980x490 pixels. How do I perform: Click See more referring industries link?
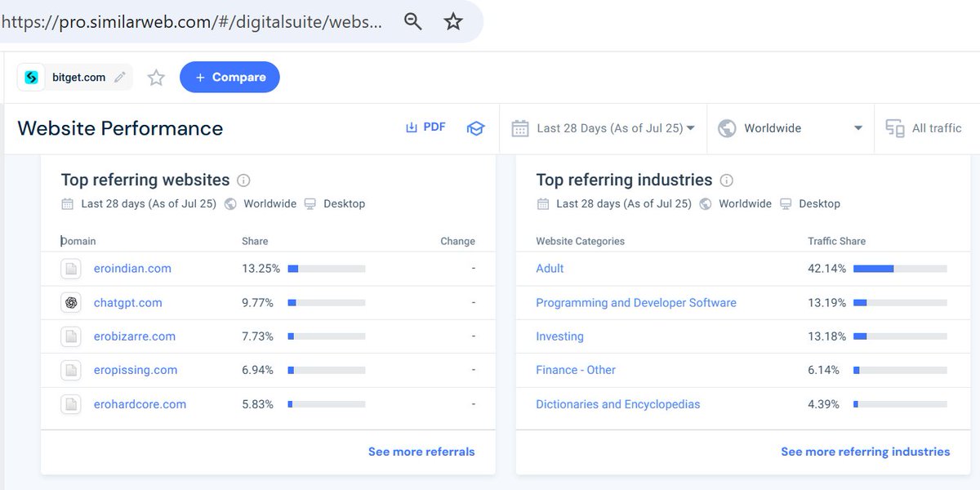pos(866,452)
